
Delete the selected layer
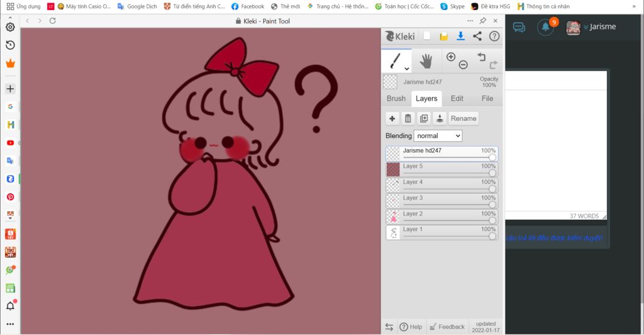[408, 118]
